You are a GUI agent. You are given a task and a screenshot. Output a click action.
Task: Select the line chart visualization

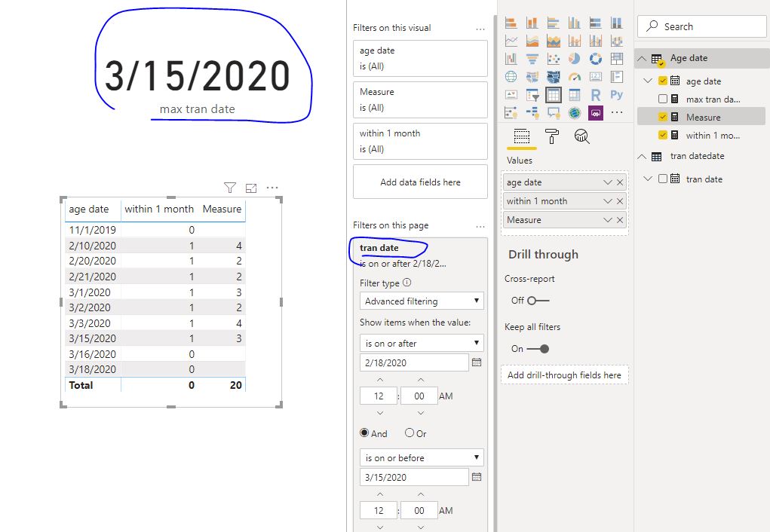pyautogui.click(x=511, y=41)
